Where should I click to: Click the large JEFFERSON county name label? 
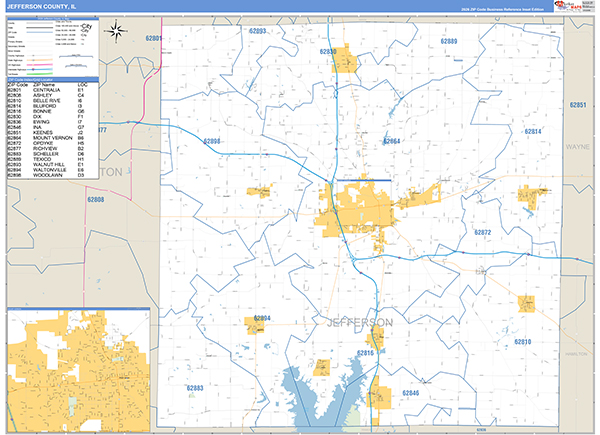pos(360,322)
